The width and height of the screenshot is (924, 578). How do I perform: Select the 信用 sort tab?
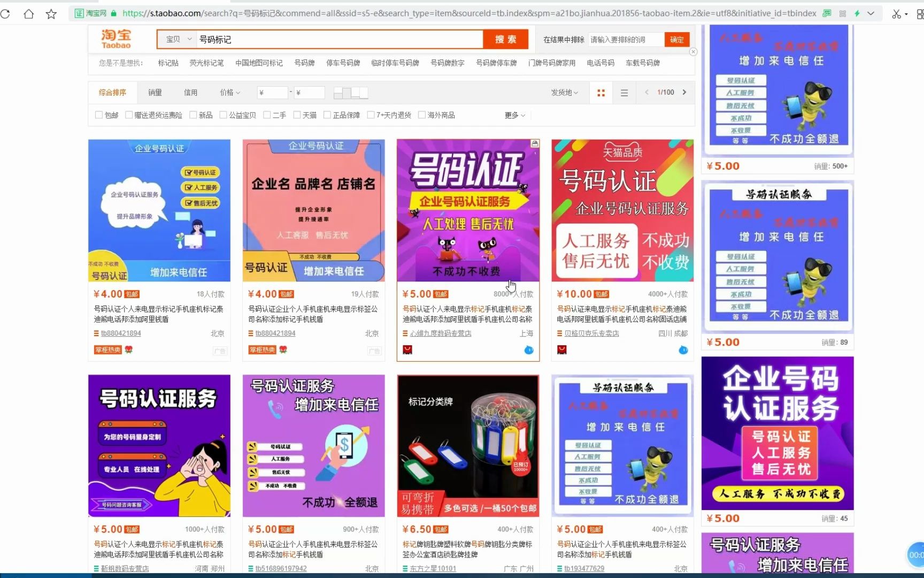coord(190,92)
